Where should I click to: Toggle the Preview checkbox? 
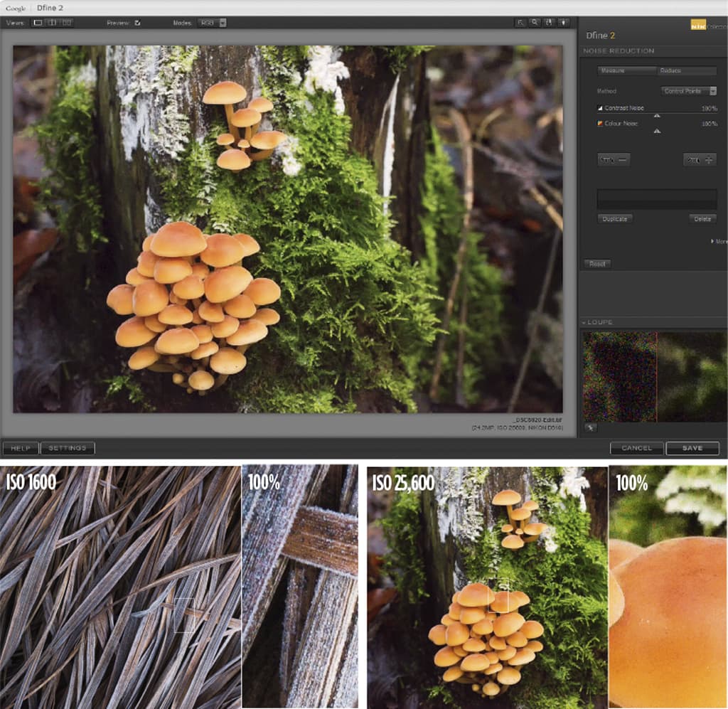click(137, 23)
